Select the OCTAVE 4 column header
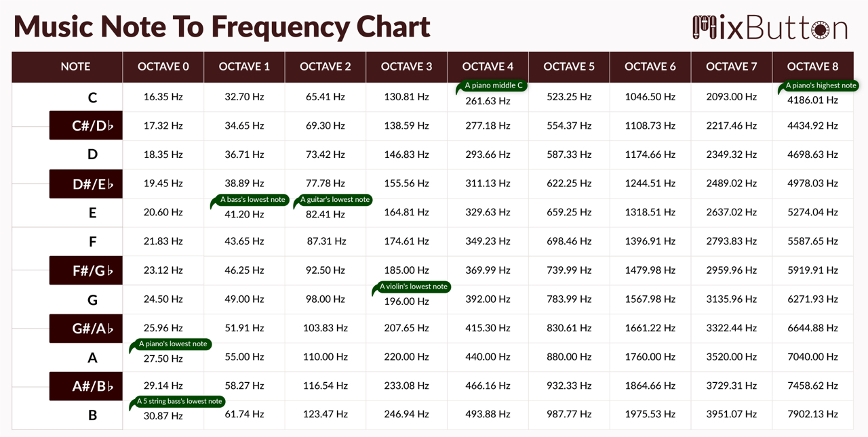The image size is (868, 437). point(488,66)
